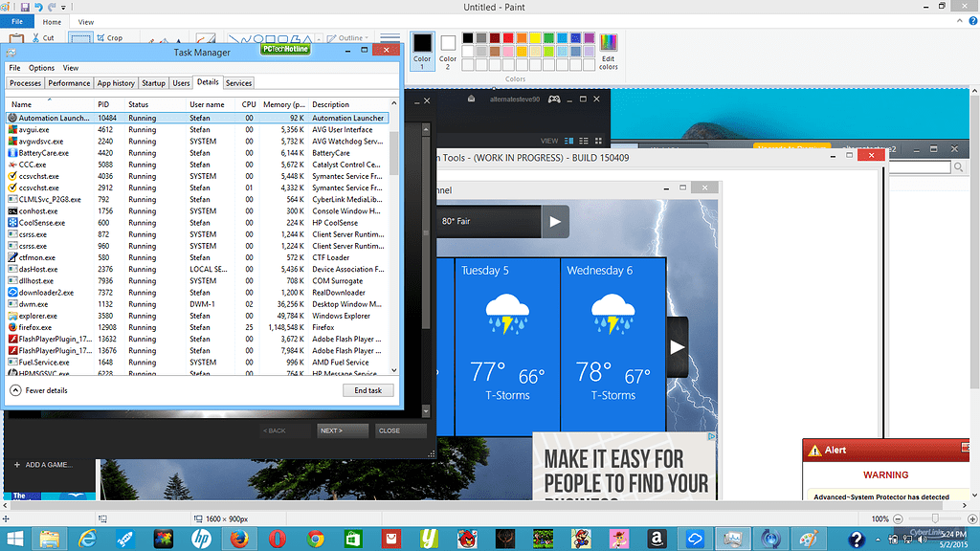Click the Crop tool in Paint ribbon
Screen dimensions: 980x551
108,38
